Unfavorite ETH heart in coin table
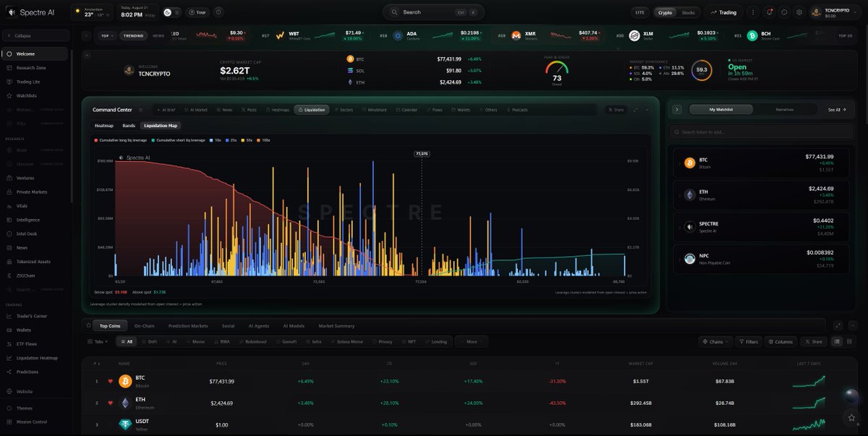Image resolution: width=868 pixels, height=436 pixels. (111, 403)
